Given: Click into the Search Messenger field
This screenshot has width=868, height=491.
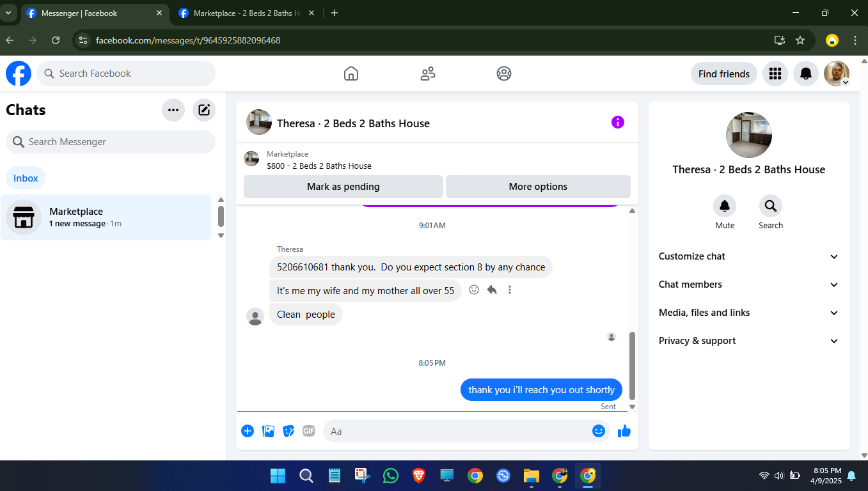Looking at the screenshot, I should (111, 142).
